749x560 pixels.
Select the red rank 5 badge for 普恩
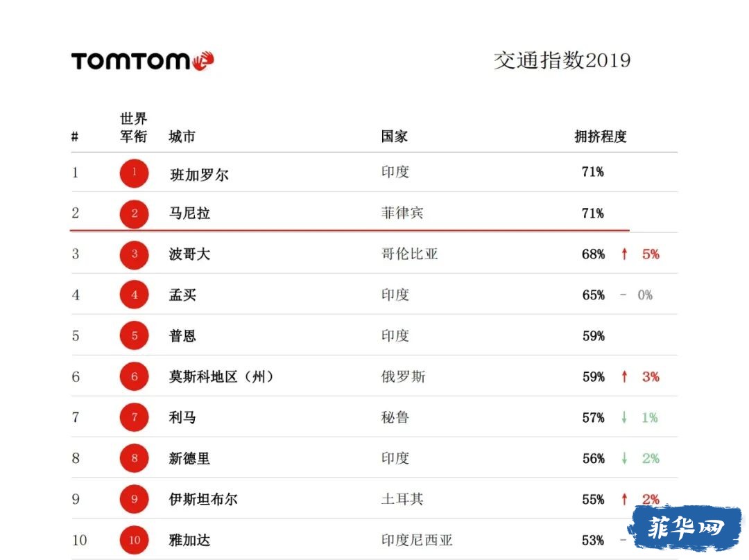135,335
